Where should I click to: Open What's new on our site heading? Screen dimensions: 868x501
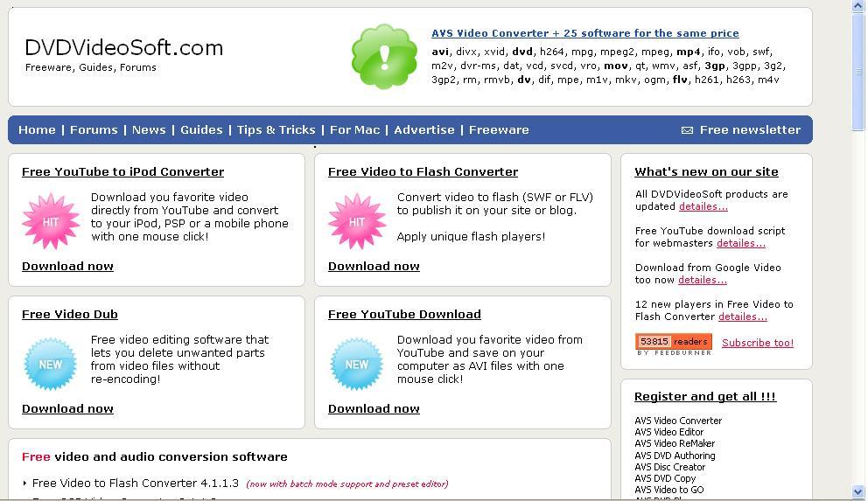point(706,172)
